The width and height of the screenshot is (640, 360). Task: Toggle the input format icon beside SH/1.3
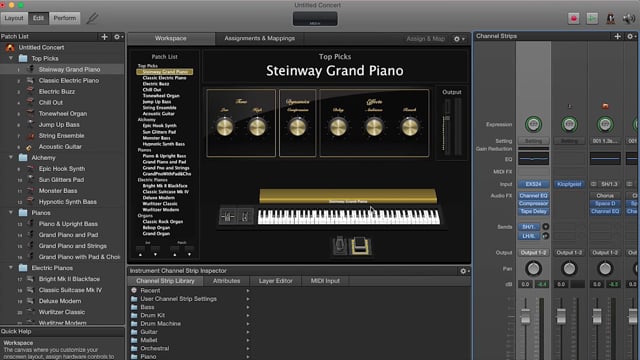tap(593, 184)
